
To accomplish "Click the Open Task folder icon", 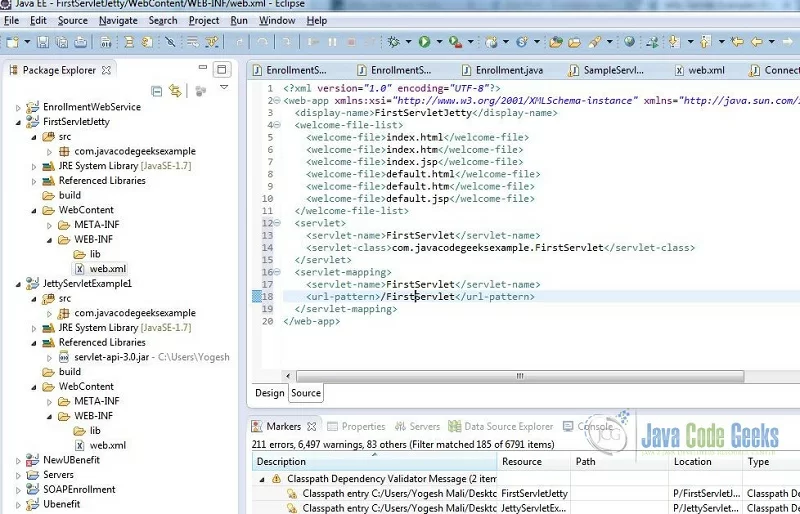I will click(574, 42).
